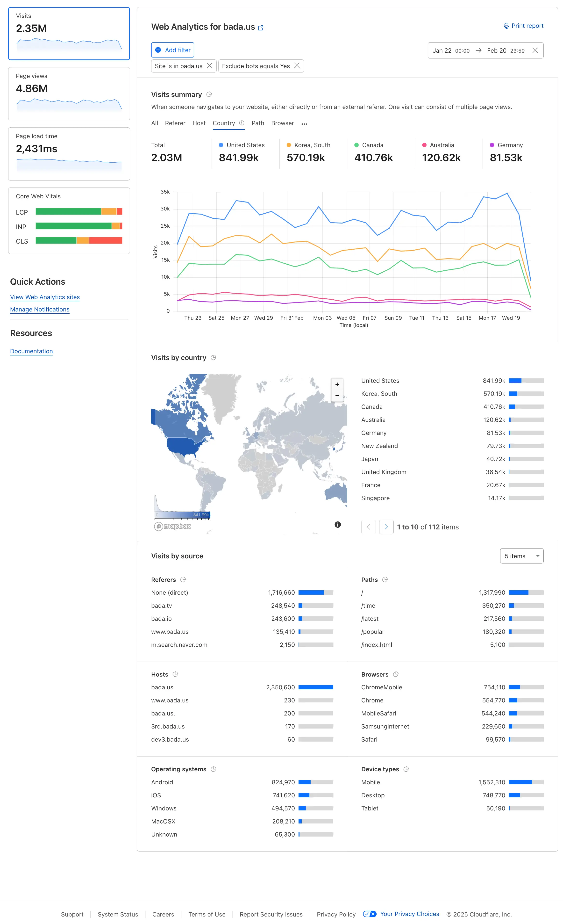Click the United States blue legend dot
Viewport: 563px width, 924px height.
221,145
